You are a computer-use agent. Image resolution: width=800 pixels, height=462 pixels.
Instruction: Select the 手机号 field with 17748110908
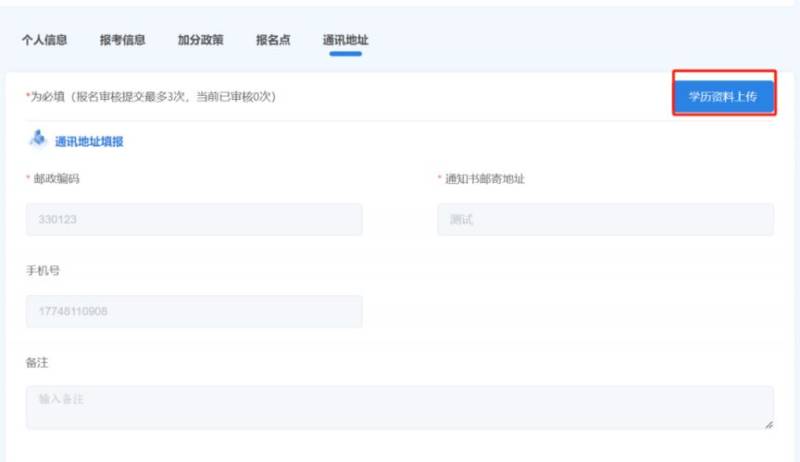pyautogui.click(x=194, y=311)
